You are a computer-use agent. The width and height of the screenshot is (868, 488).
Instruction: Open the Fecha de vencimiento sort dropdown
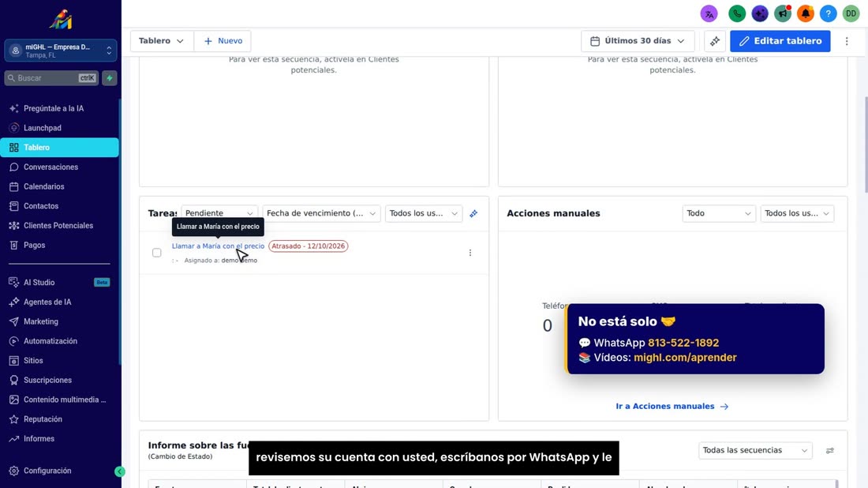pyautogui.click(x=321, y=213)
